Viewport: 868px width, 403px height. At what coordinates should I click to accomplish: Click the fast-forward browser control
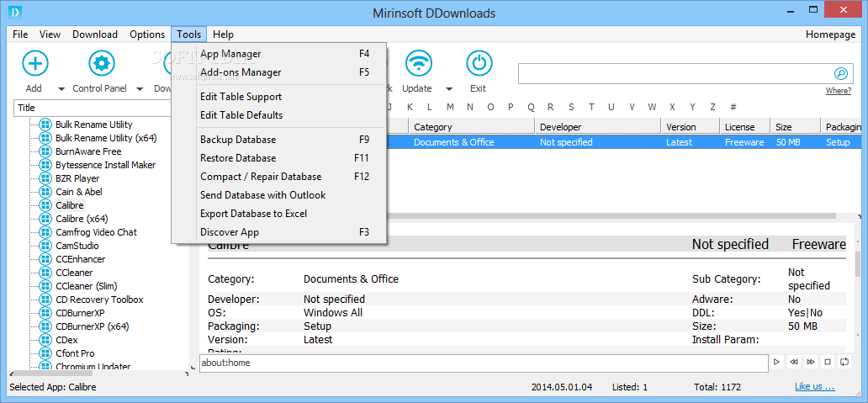[811, 362]
